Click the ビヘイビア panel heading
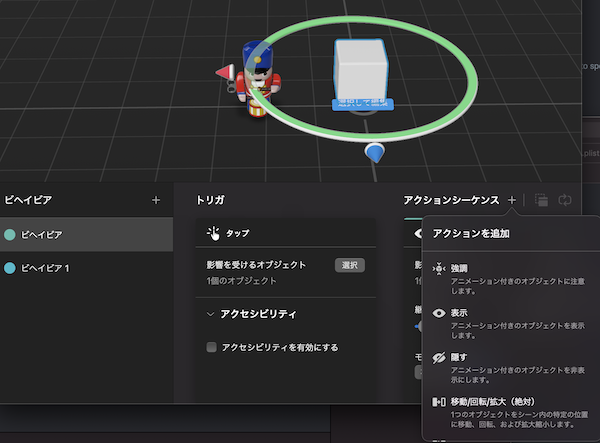600x443 pixels. tap(28, 200)
